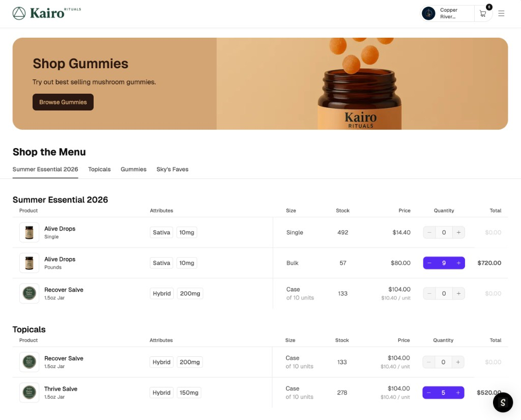
Task: Increase quantity for Alive Drops Single
Action: 458,233
